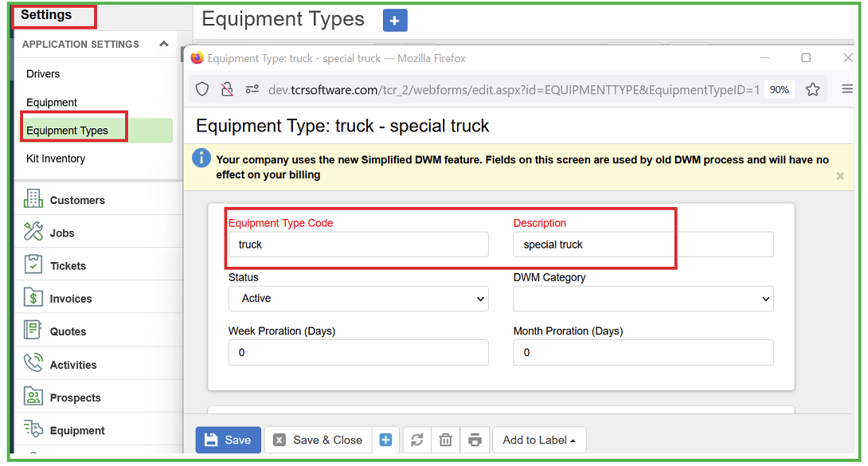The height and width of the screenshot is (466, 868).
Task: Dismiss the DWM notice banner
Action: point(840,176)
